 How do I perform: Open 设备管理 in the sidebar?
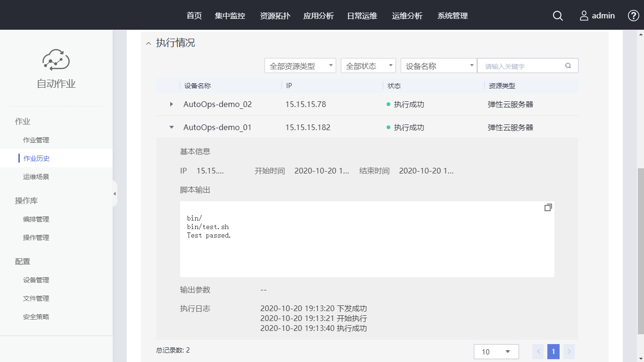coord(36,280)
